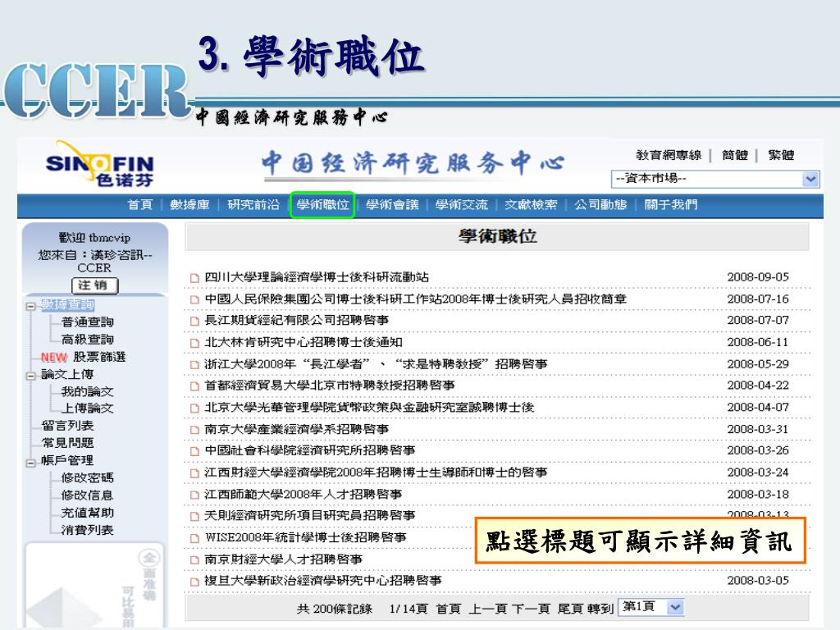Open 學術交流 in the navigation bar
Screen dimensions: 840x630
tap(461, 204)
